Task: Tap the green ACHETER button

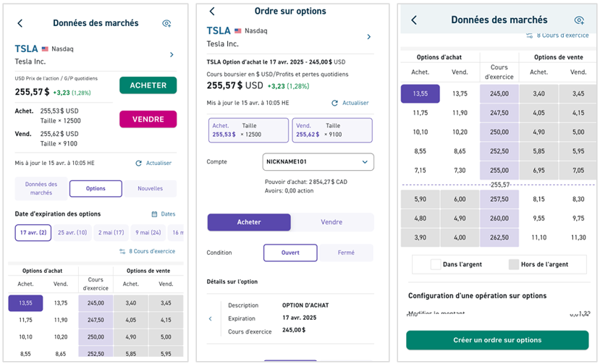Action: pos(148,85)
